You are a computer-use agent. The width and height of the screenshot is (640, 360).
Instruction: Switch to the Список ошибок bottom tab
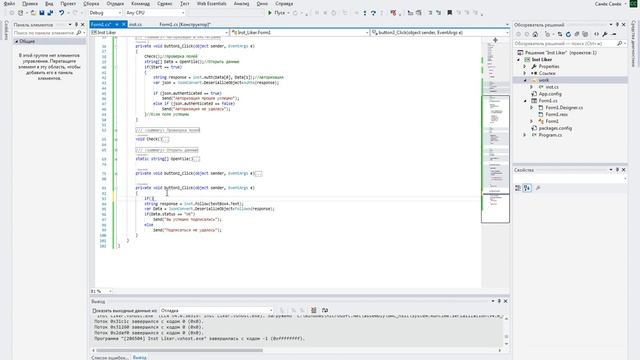click(x=109, y=358)
